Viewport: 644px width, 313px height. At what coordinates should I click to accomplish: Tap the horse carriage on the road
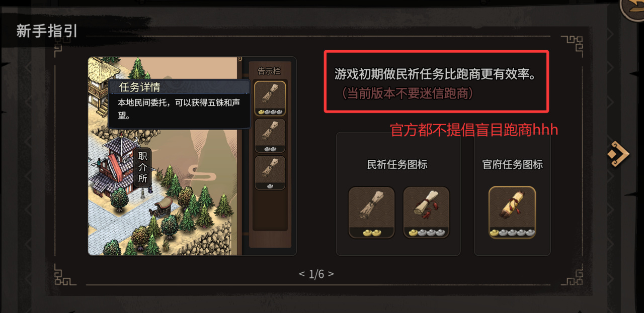163,205
